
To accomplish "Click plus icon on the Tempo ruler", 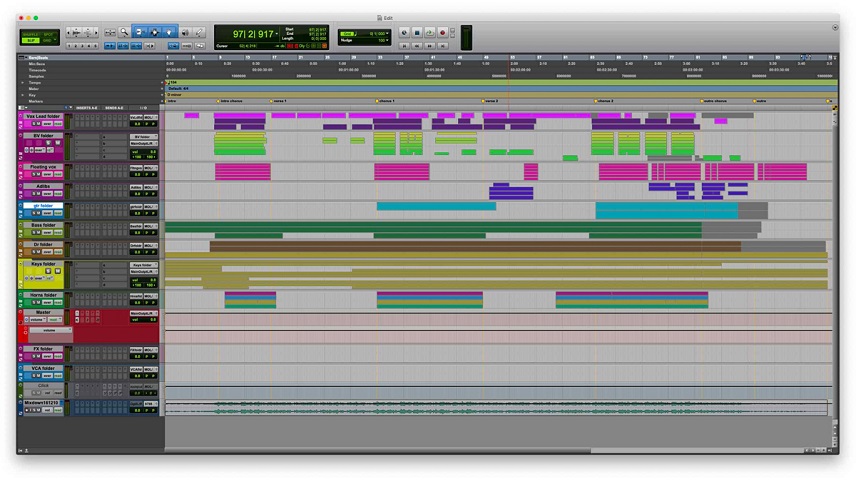I will click(162, 83).
